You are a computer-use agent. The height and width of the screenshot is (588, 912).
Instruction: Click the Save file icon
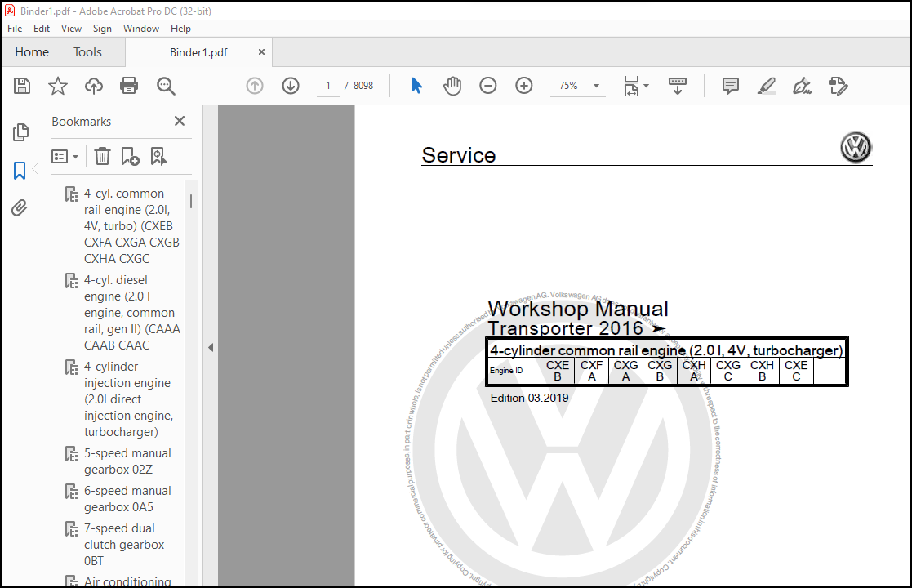pyautogui.click(x=22, y=86)
